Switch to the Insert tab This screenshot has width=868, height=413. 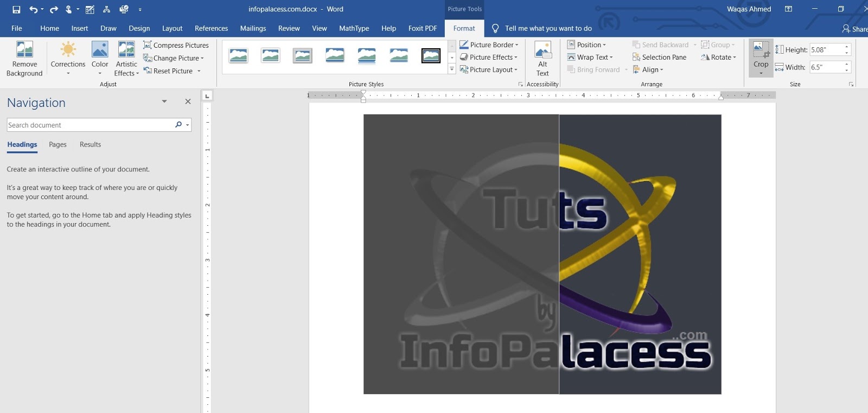(x=80, y=28)
